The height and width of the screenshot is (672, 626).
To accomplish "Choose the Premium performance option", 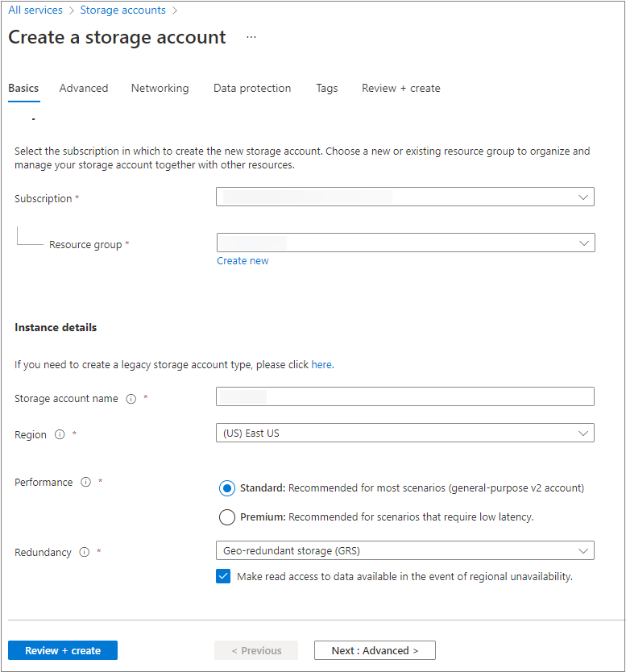I will click(x=227, y=517).
